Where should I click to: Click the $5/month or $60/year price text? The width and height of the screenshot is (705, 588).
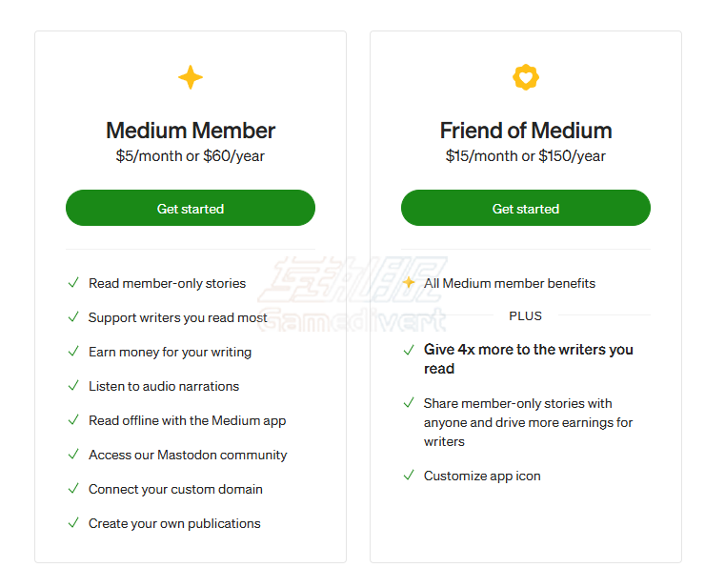click(x=191, y=156)
